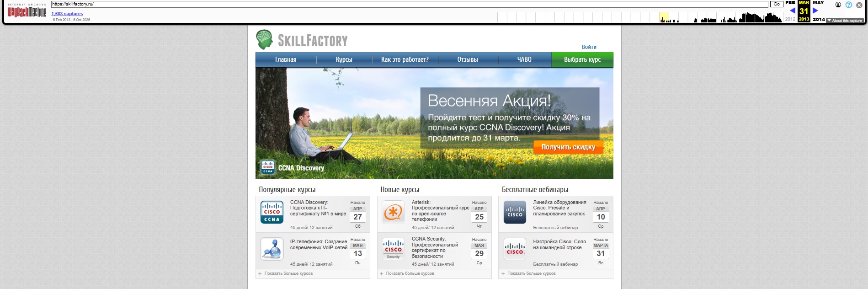Open the Wayback Machine user account icon

pos(838,5)
